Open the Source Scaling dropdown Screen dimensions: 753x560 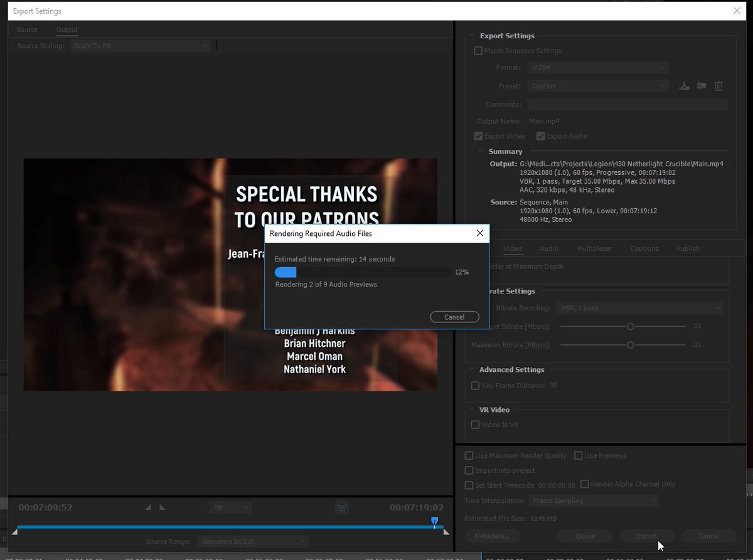coord(141,46)
